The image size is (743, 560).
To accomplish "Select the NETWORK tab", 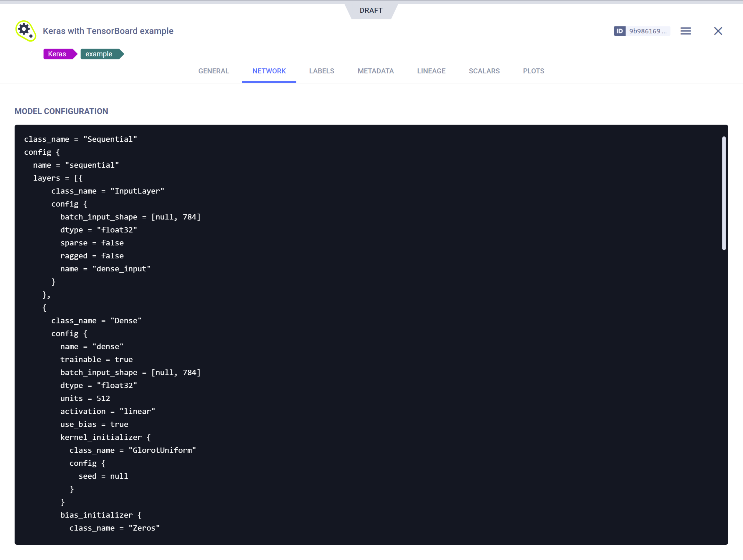I will 269,71.
